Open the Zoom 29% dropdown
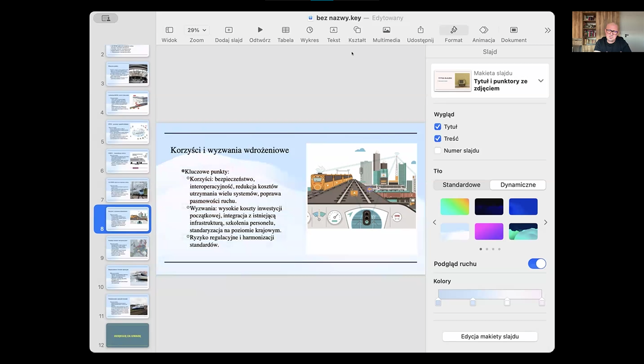 (x=197, y=30)
